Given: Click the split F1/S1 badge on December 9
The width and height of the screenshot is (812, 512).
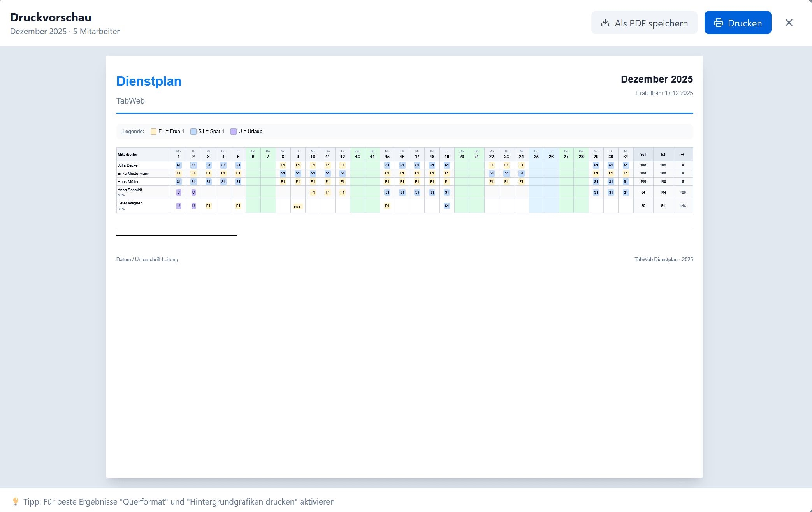Looking at the screenshot, I should tap(298, 207).
